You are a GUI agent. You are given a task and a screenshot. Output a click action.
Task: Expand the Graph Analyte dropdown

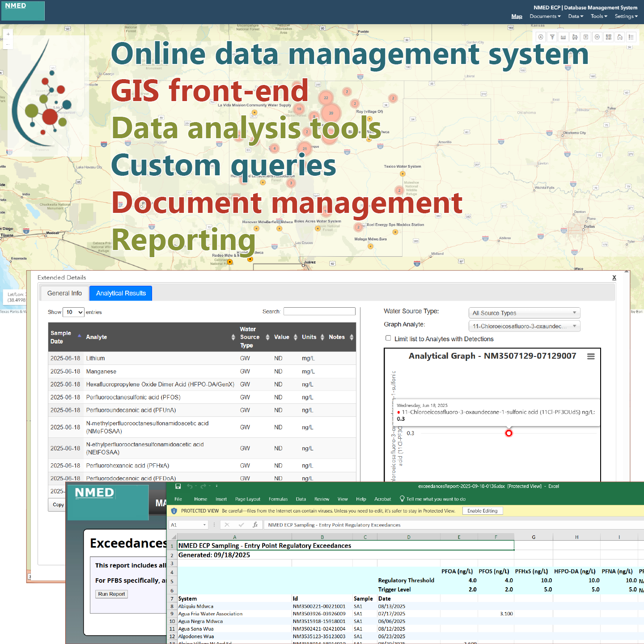[524, 326]
